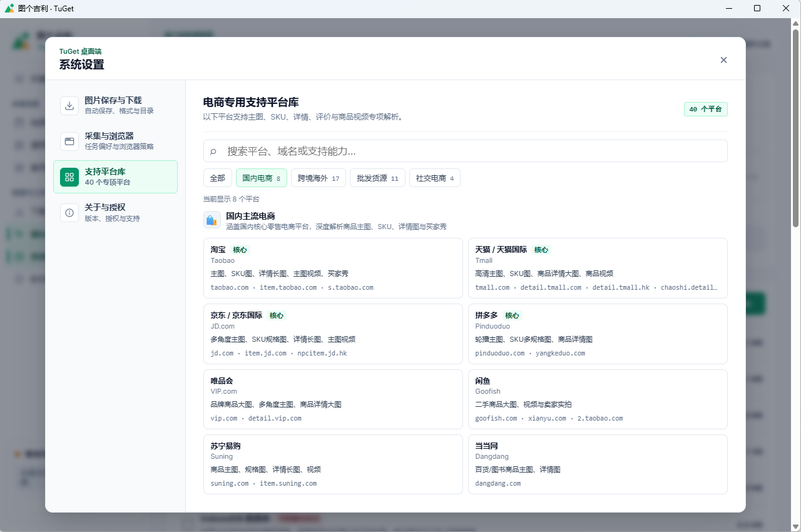This screenshot has height=532, width=801.
Task: Click the download icon beside 图片保存与下载
Action: [69, 105]
